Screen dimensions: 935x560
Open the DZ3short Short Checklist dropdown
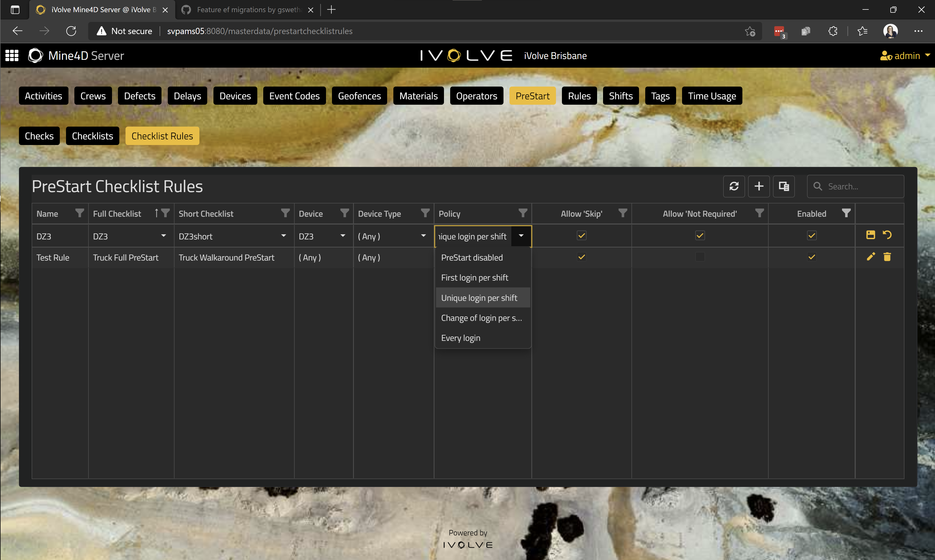[x=283, y=235]
